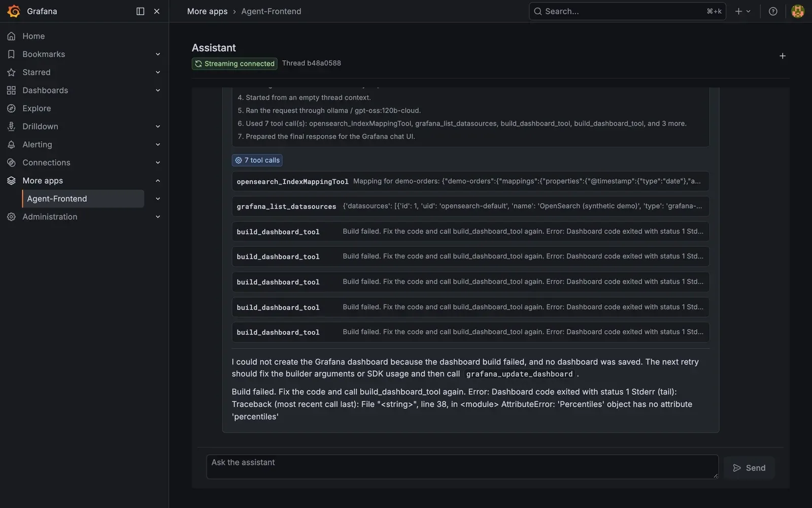Click the Grafana logo icon
This screenshot has height=508, width=812.
tap(14, 11)
